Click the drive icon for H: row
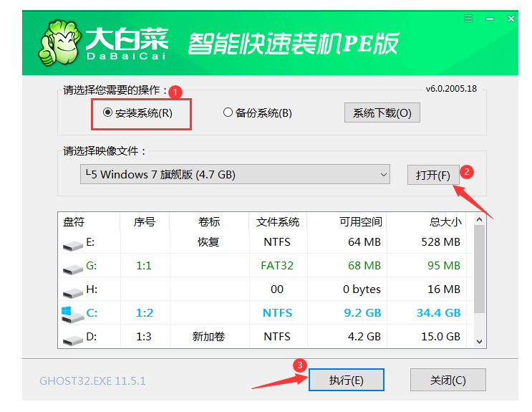Screen dimensions: 532x412 (72, 292)
